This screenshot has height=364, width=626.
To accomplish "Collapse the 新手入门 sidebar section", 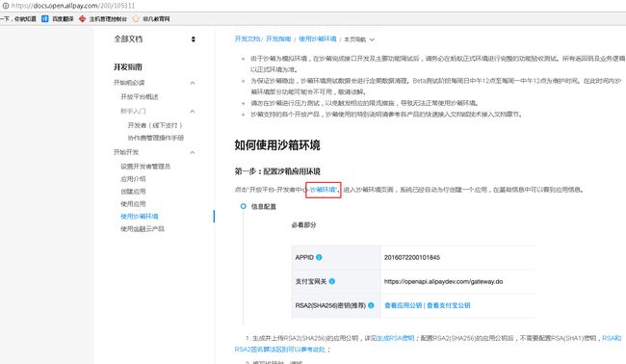I will [x=193, y=112].
